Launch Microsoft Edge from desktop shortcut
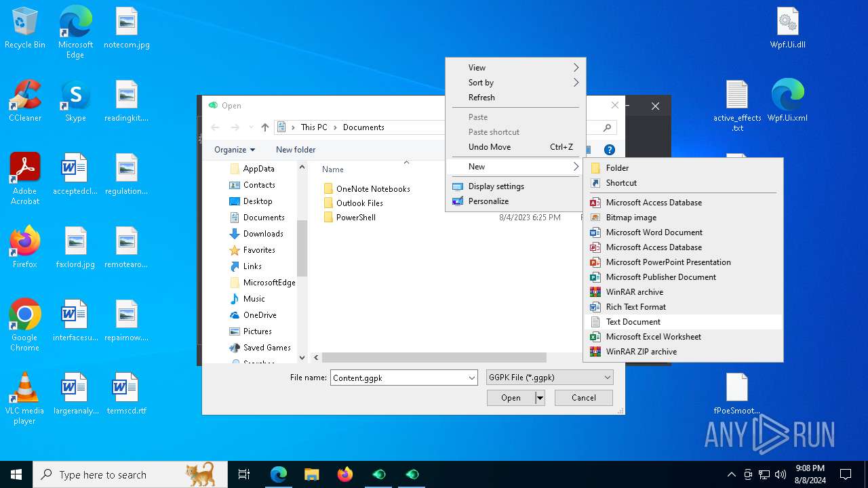 click(75, 33)
